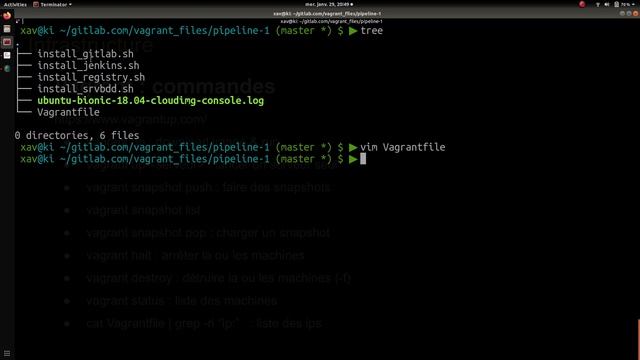
Task: Open the clock and calendar panel
Action: click(329, 4)
